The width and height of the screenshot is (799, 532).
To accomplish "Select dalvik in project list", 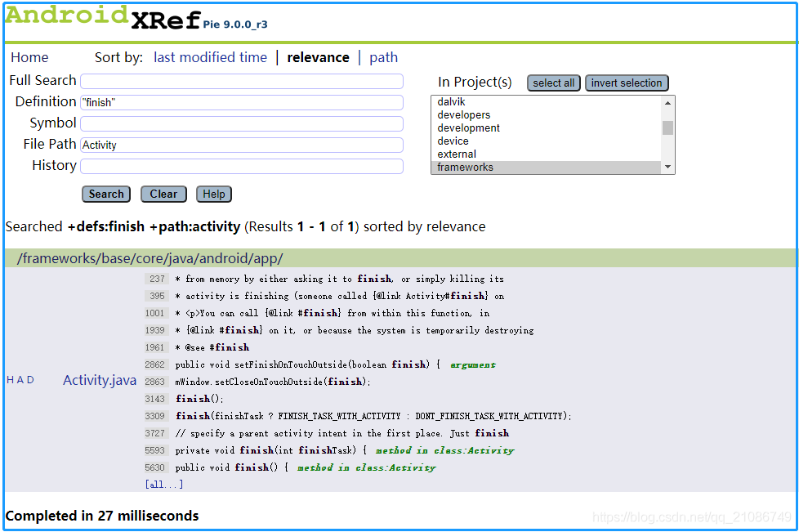I will [x=546, y=102].
